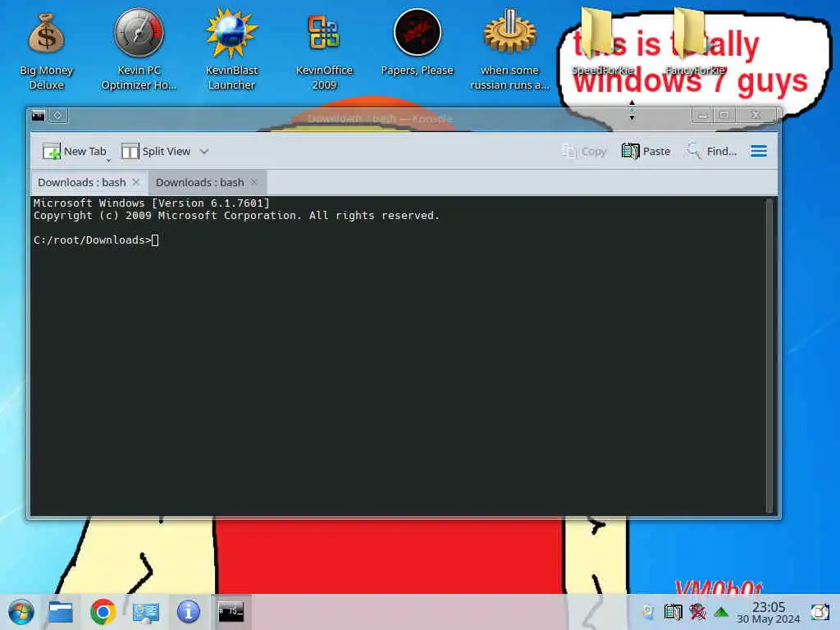Open the file manager taskbar icon
This screenshot has width=840, height=630.
60,612
